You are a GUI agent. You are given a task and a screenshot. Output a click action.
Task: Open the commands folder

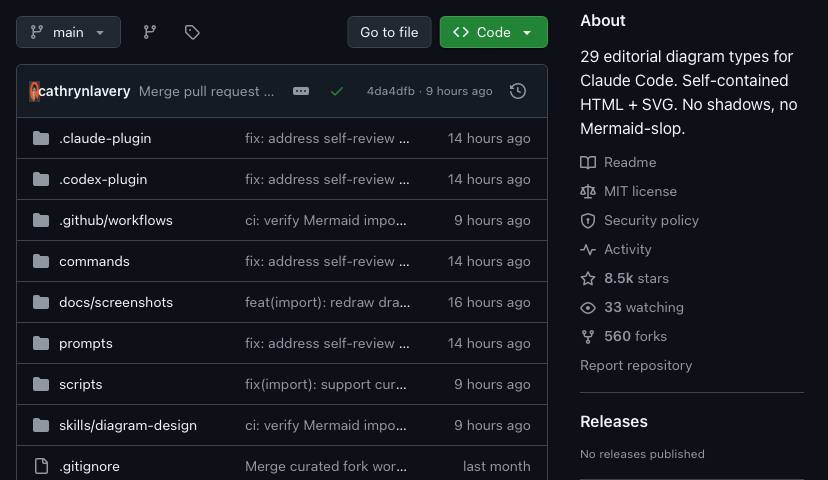pyautogui.click(x=94, y=261)
